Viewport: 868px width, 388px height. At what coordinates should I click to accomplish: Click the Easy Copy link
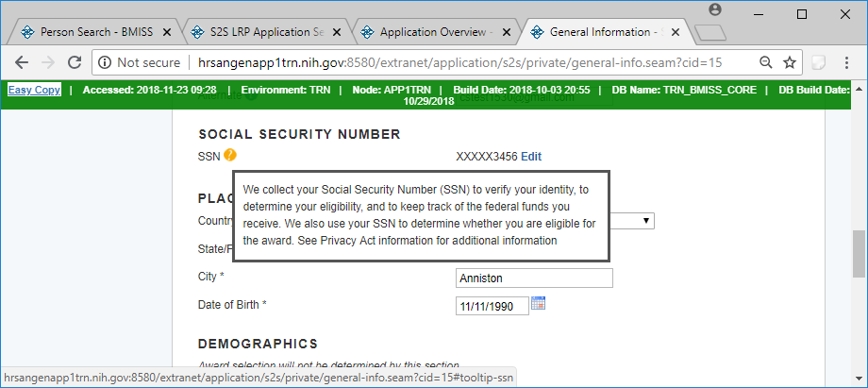(x=34, y=91)
